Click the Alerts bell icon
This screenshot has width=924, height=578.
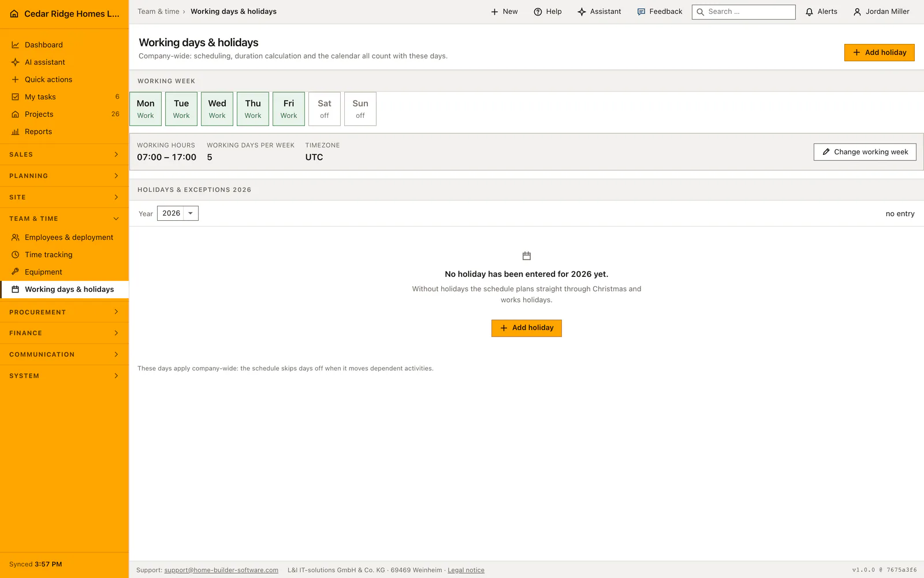click(809, 12)
